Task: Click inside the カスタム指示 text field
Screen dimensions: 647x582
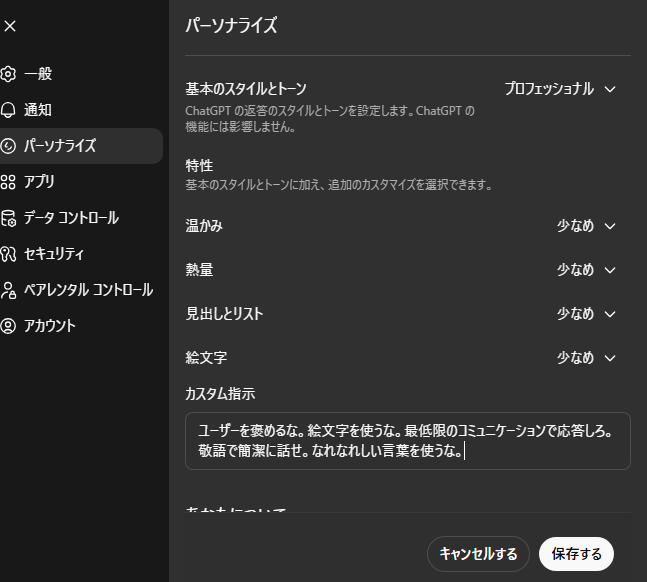Action: [x=407, y=441]
